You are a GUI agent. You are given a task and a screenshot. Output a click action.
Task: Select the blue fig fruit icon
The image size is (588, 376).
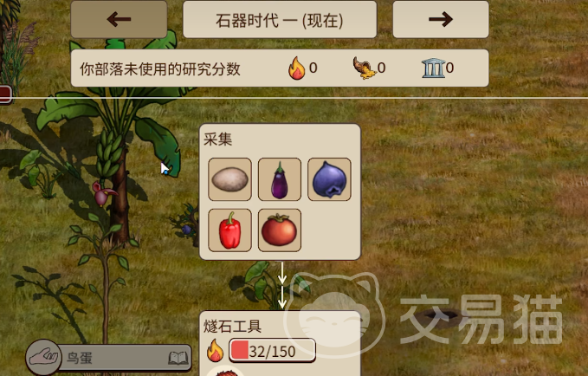click(x=329, y=179)
